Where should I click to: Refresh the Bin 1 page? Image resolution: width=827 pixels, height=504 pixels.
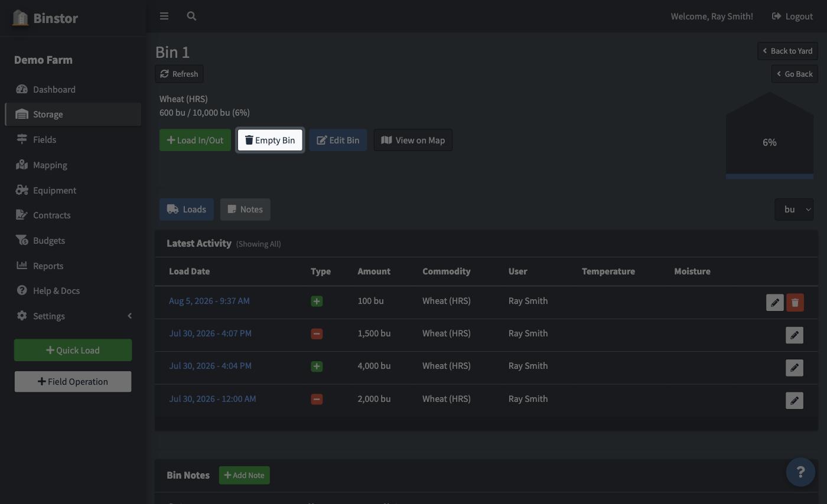(179, 74)
